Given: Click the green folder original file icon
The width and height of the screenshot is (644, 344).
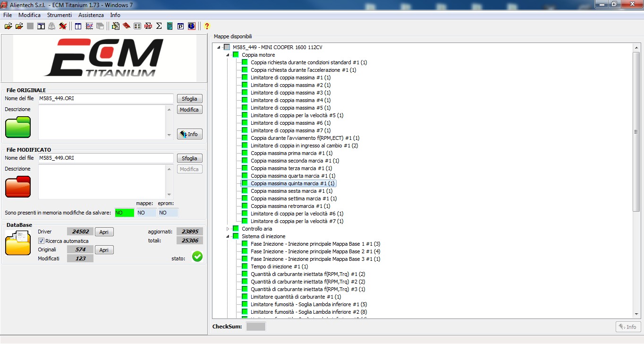Looking at the screenshot, I should [18, 127].
